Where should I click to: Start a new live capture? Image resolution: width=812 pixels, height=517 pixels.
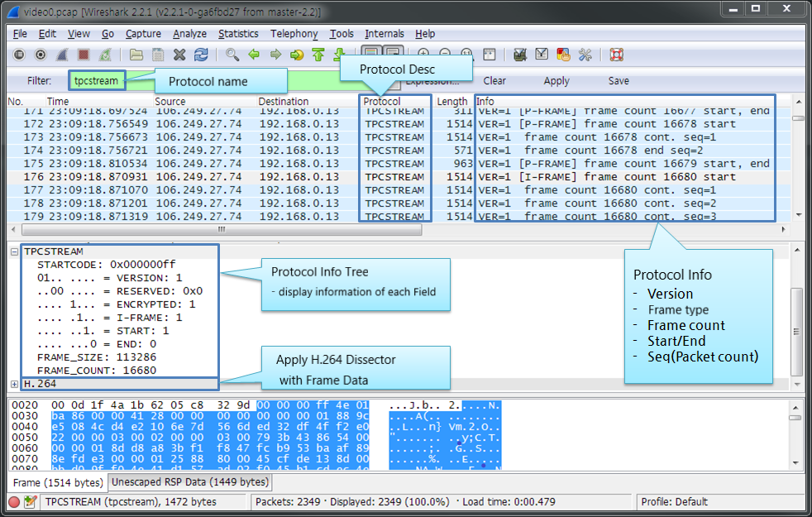(x=60, y=55)
